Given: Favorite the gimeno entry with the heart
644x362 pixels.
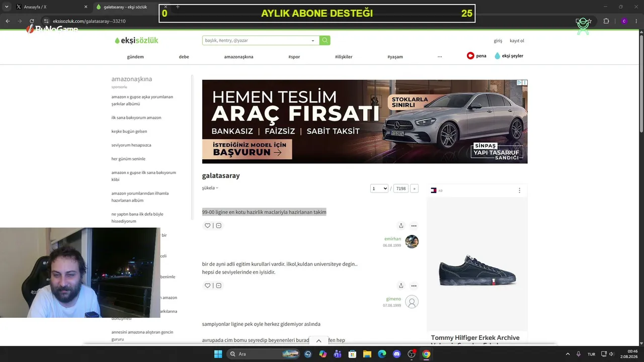Looking at the screenshot, I should coord(207,286).
